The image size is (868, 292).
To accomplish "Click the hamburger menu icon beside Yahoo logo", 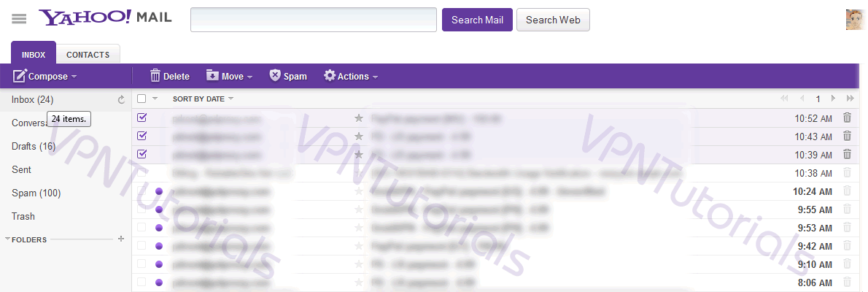I will click(x=19, y=19).
